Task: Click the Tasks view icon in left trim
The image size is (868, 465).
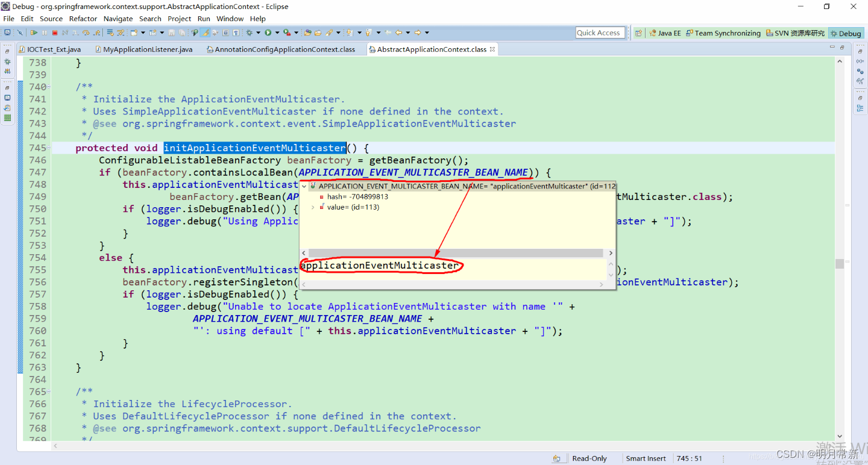Action: (x=7, y=108)
